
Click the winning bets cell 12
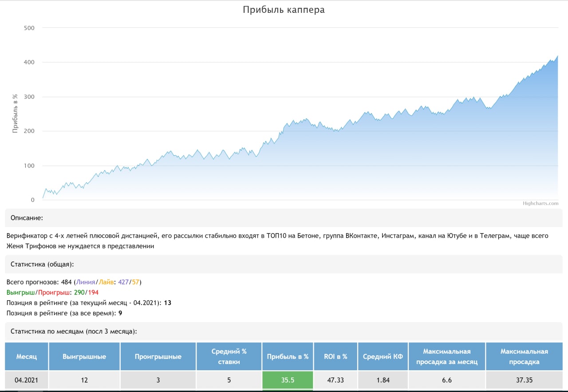coord(84,380)
